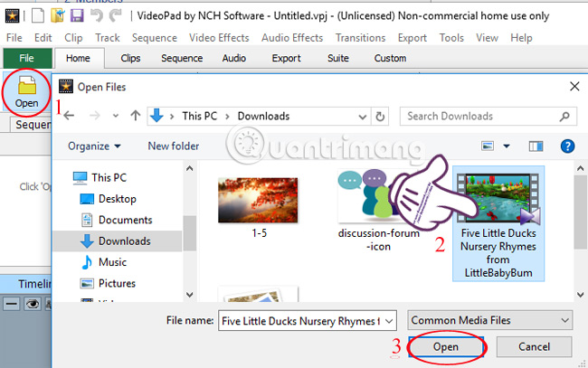Toggle the preview pane icon
The width and height of the screenshot is (588, 368).
coord(536,146)
